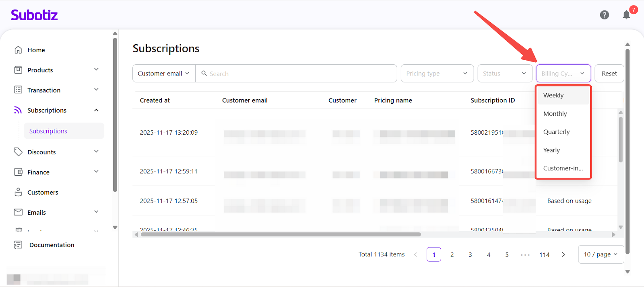
Task: Click the Products box icon
Action: (18, 70)
